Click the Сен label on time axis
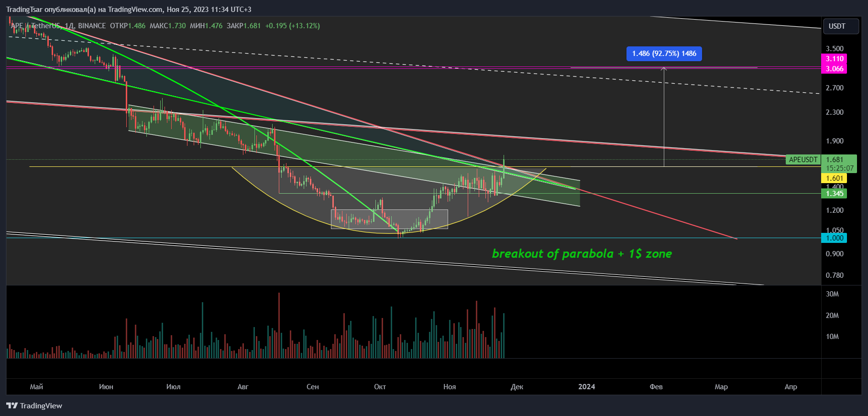The height and width of the screenshot is (416, 868). pos(313,387)
